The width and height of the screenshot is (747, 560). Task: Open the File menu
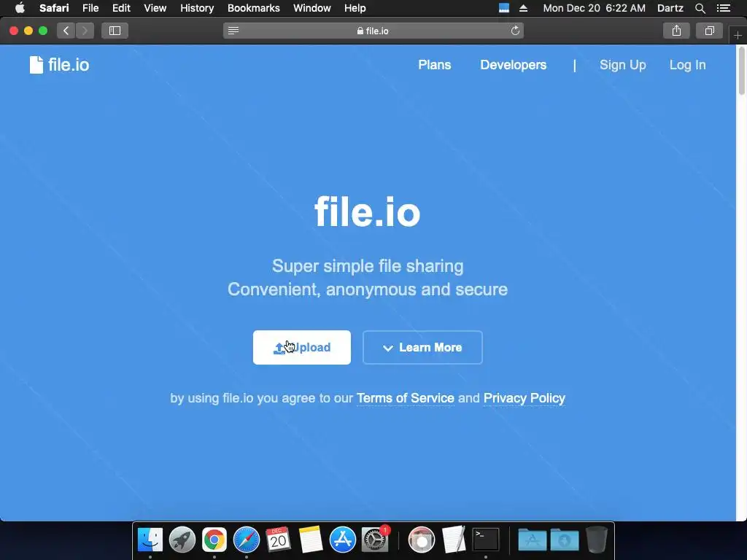tap(90, 8)
